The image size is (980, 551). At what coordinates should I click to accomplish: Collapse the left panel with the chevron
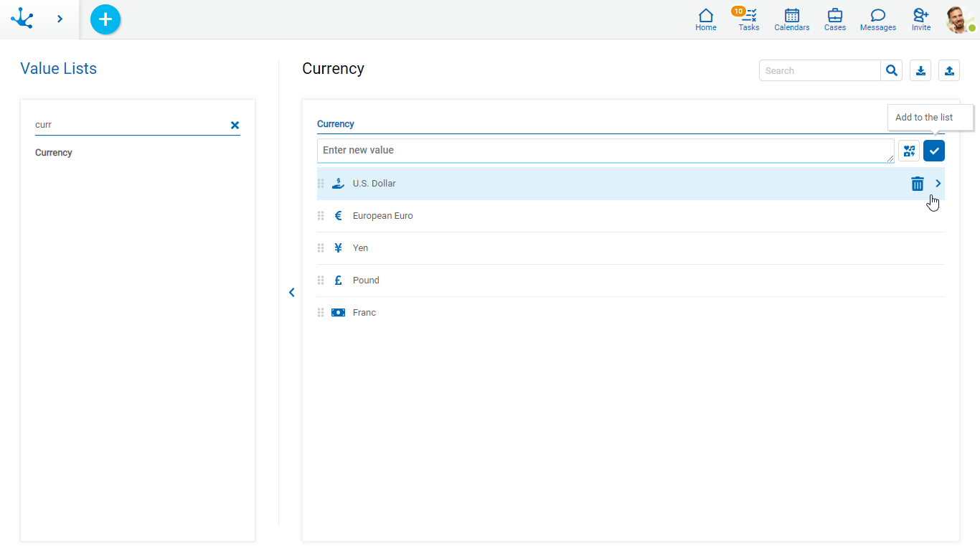[x=291, y=293]
